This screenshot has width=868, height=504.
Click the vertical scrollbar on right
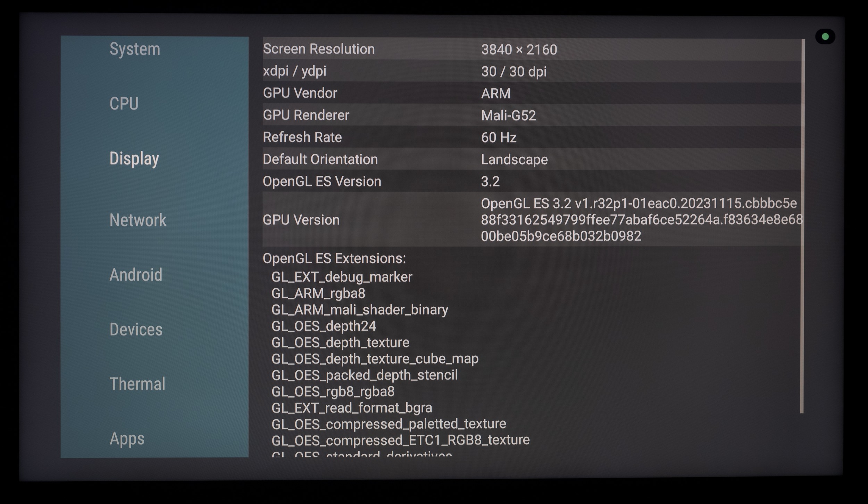click(802, 226)
